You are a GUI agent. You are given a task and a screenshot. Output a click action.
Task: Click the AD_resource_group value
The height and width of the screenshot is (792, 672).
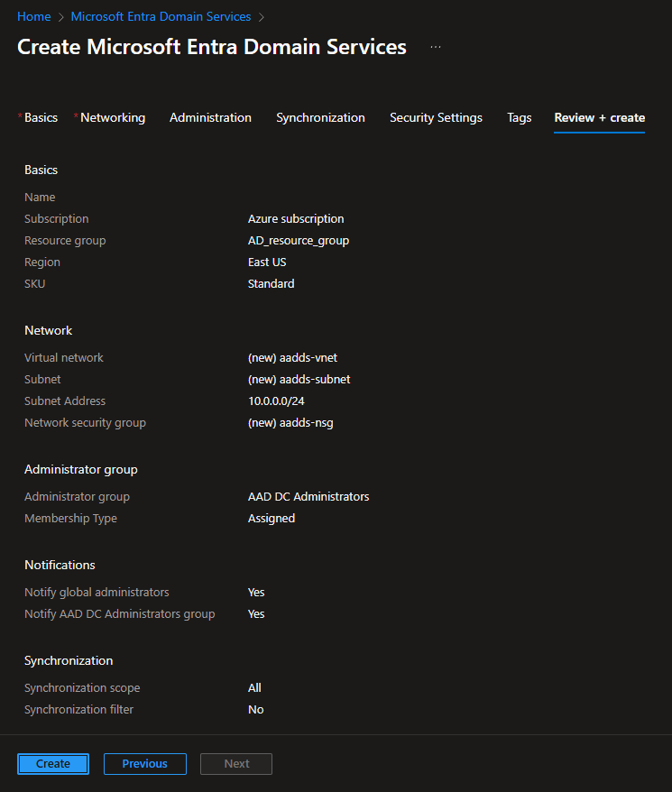(x=298, y=240)
